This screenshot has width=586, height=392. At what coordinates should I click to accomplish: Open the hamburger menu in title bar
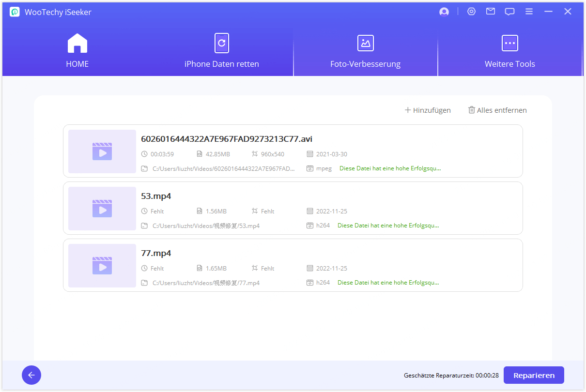529,12
